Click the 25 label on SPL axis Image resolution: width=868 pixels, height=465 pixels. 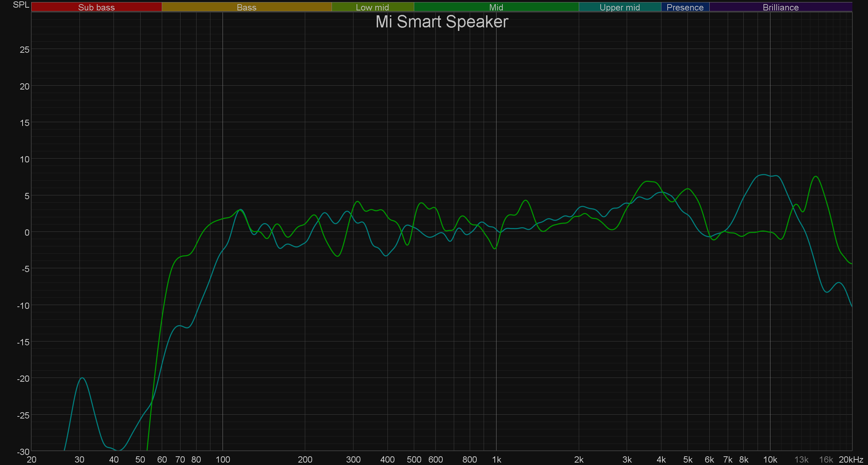(x=25, y=50)
